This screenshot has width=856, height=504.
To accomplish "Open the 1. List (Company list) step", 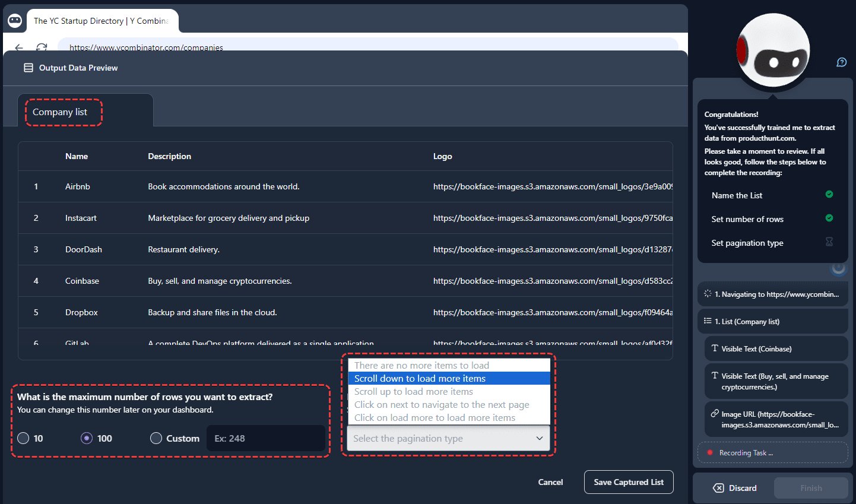I will point(772,321).
